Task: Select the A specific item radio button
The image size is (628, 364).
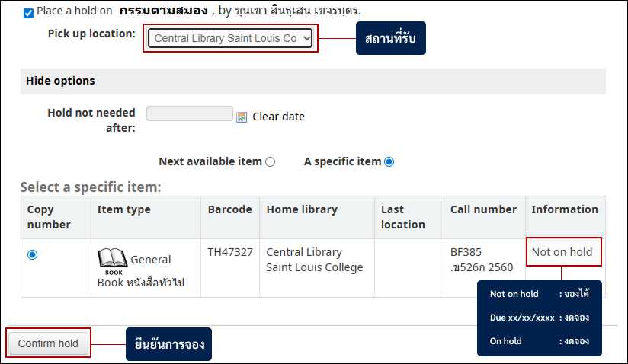Action: point(389,161)
